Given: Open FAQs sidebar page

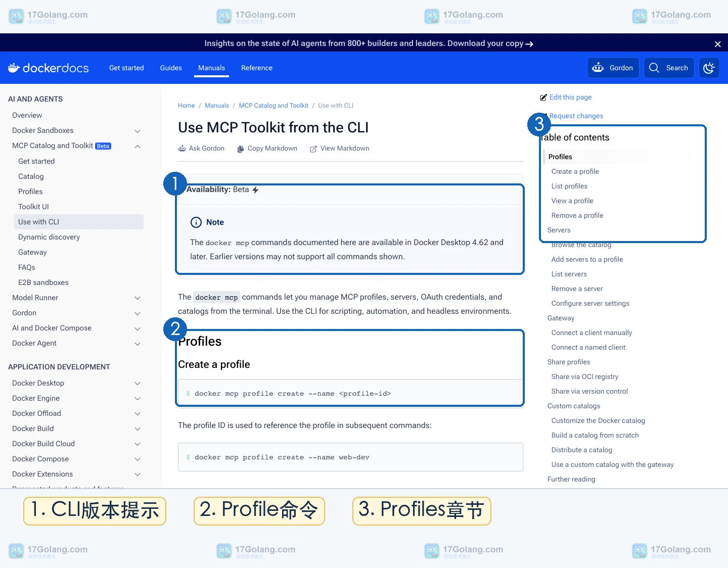Looking at the screenshot, I should point(27,267).
